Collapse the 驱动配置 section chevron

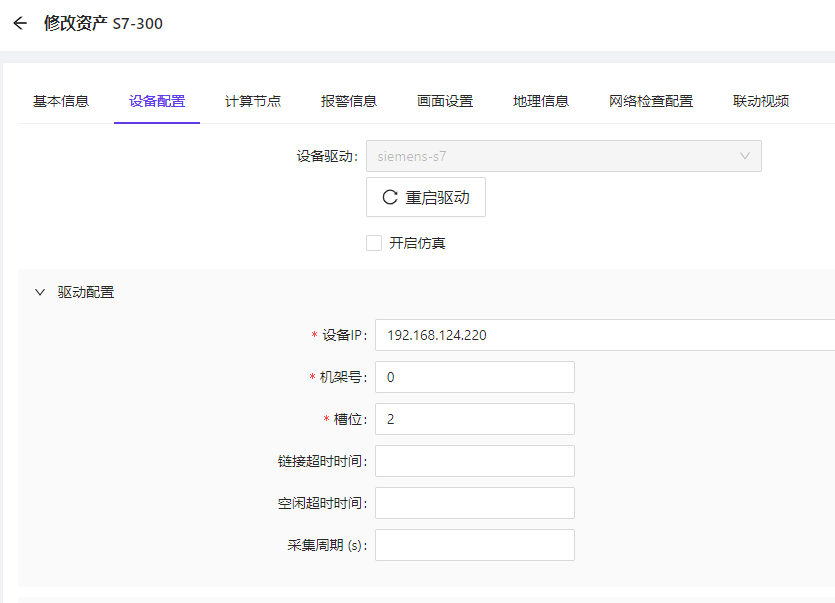click(x=40, y=292)
